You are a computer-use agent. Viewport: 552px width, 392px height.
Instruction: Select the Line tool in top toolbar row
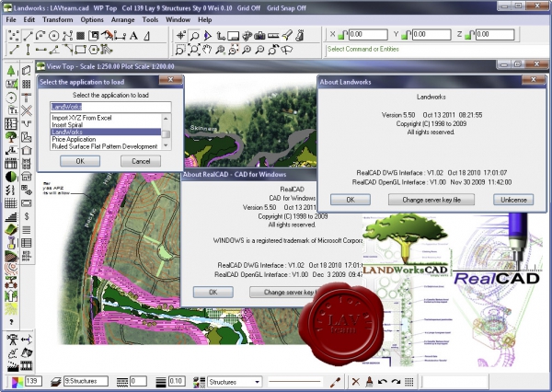pyautogui.click(x=28, y=35)
